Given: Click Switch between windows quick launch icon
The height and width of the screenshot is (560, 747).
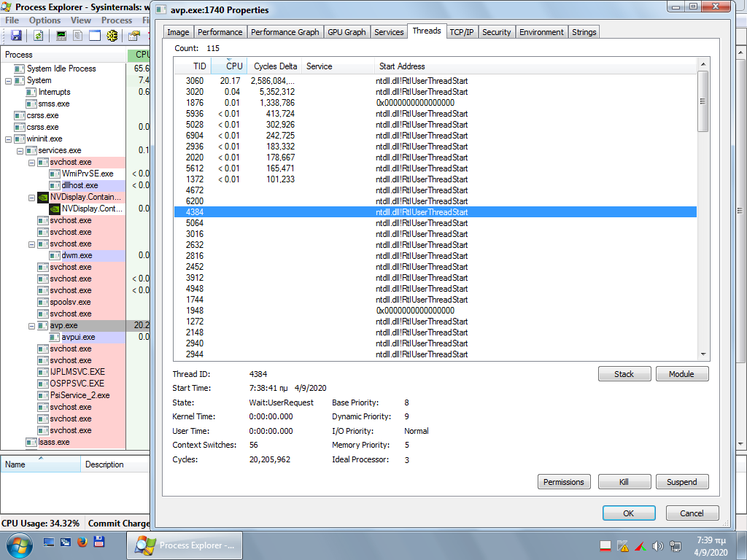Looking at the screenshot, I should pyautogui.click(x=65, y=542).
